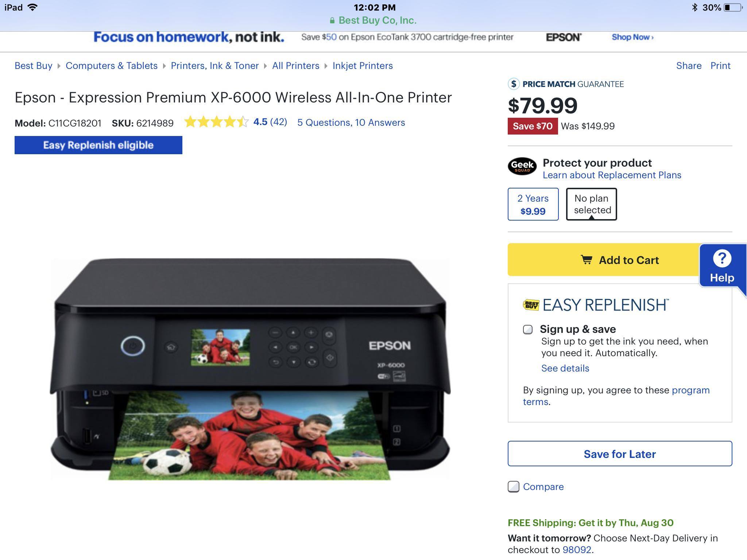This screenshot has height=560, width=747.
Task: Go to the Inkjet Printers breadcrumb
Action: [x=363, y=66]
